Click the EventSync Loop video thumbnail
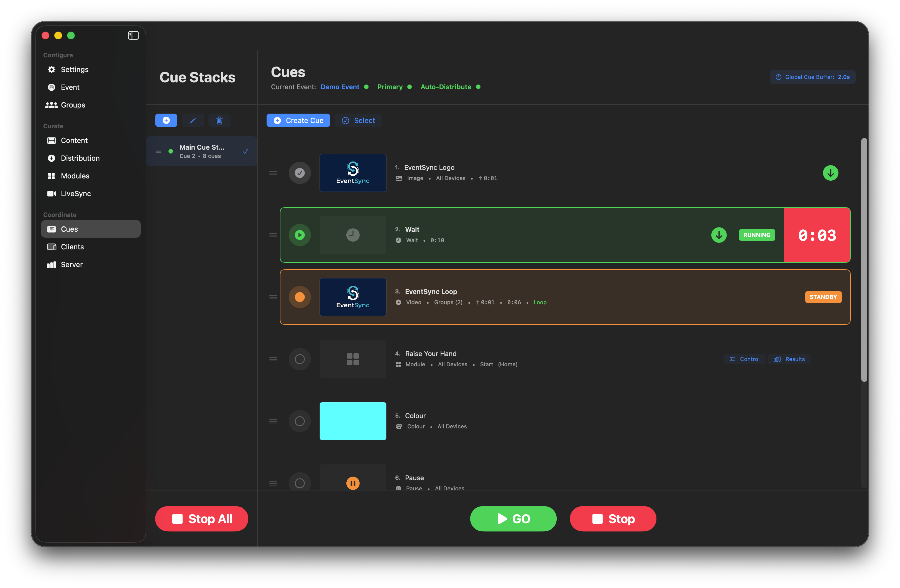The height and width of the screenshot is (588, 900). click(353, 297)
